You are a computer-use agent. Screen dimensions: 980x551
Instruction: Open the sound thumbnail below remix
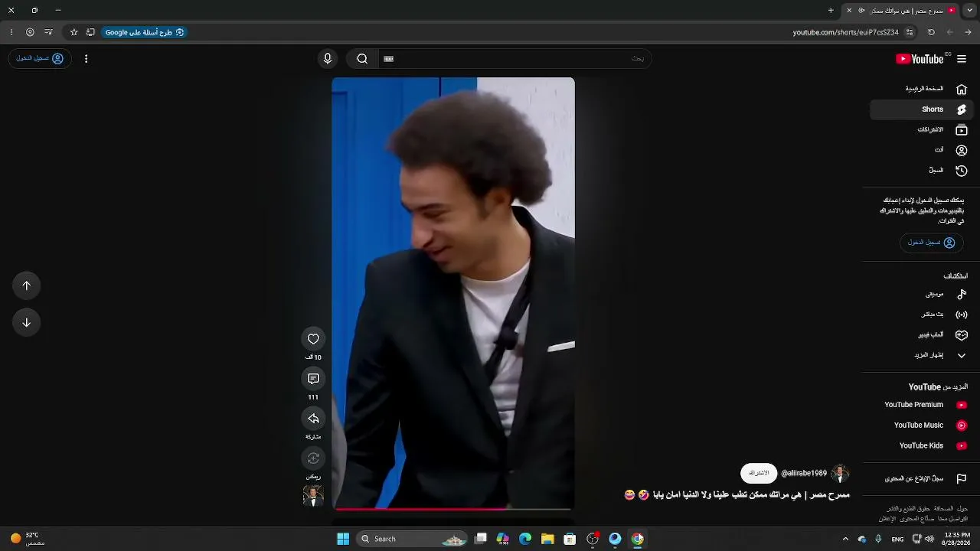[313, 496]
